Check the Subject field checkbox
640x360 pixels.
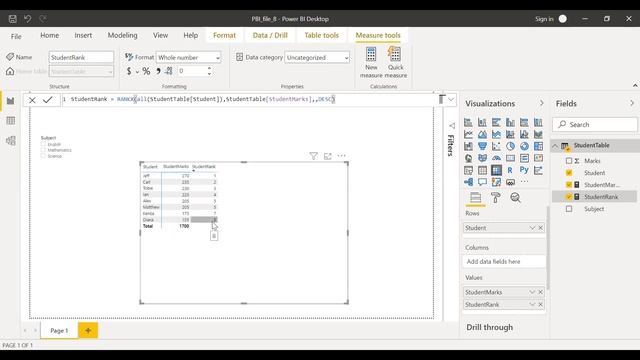coord(569,209)
